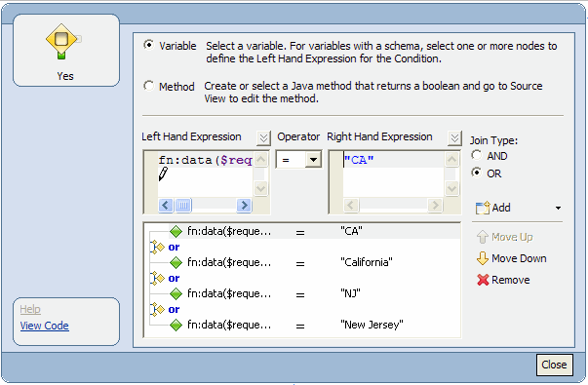Image resolution: width=588 pixels, height=385 pixels.
Task: Click the pencil edit icon in left expression
Action: point(163,173)
